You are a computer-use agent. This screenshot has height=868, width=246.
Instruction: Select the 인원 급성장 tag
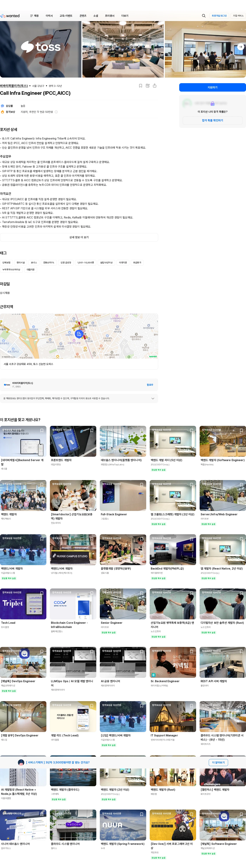pyautogui.click(x=66, y=262)
